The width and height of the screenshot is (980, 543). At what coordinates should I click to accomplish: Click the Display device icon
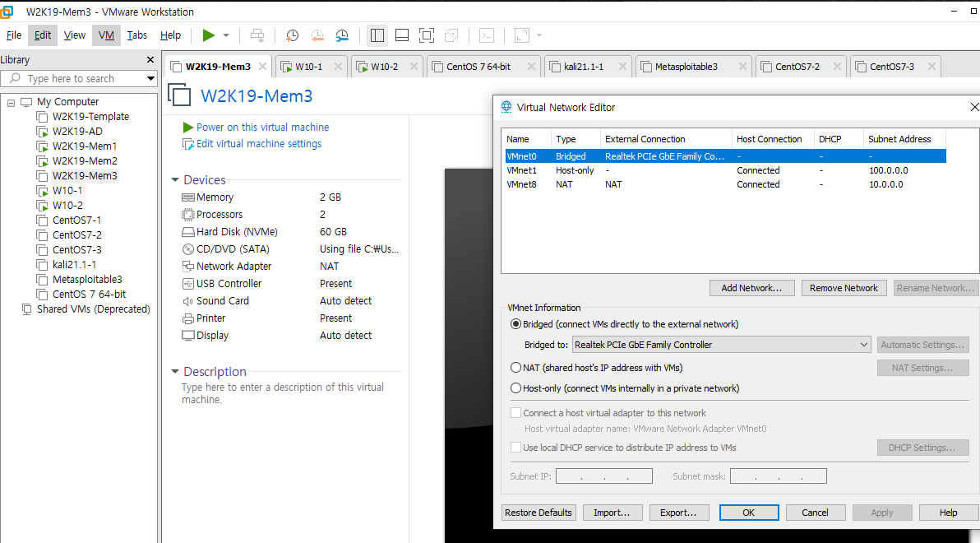coord(188,336)
